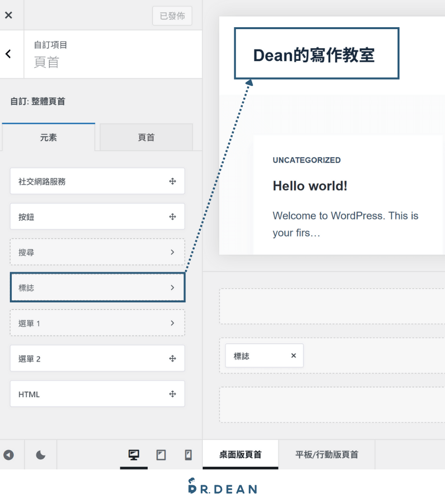Image resolution: width=445 pixels, height=504 pixels.
Task: Switch to the 頁首 tab
Action: pyautogui.click(x=146, y=137)
